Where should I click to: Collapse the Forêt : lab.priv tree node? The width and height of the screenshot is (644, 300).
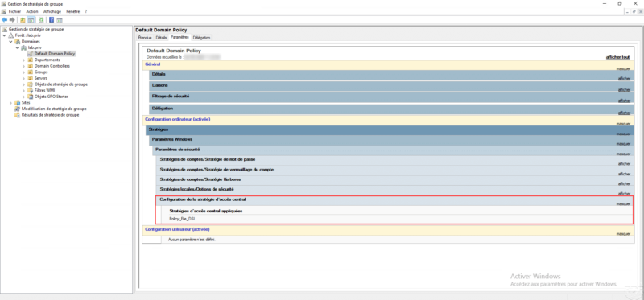click(4, 35)
